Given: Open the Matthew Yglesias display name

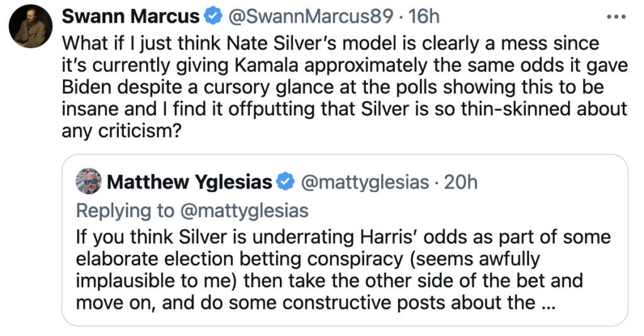Looking at the screenshot, I should pos(190,183).
